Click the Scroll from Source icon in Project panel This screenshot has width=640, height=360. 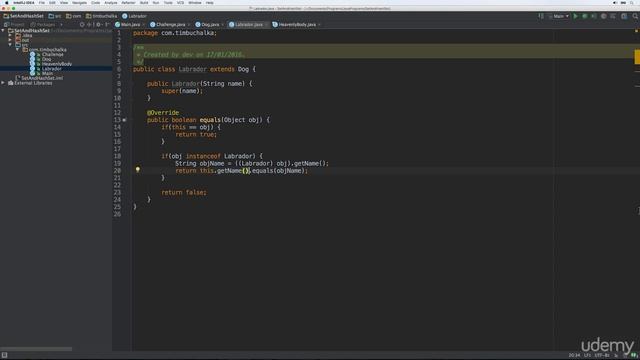(x=82, y=24)
